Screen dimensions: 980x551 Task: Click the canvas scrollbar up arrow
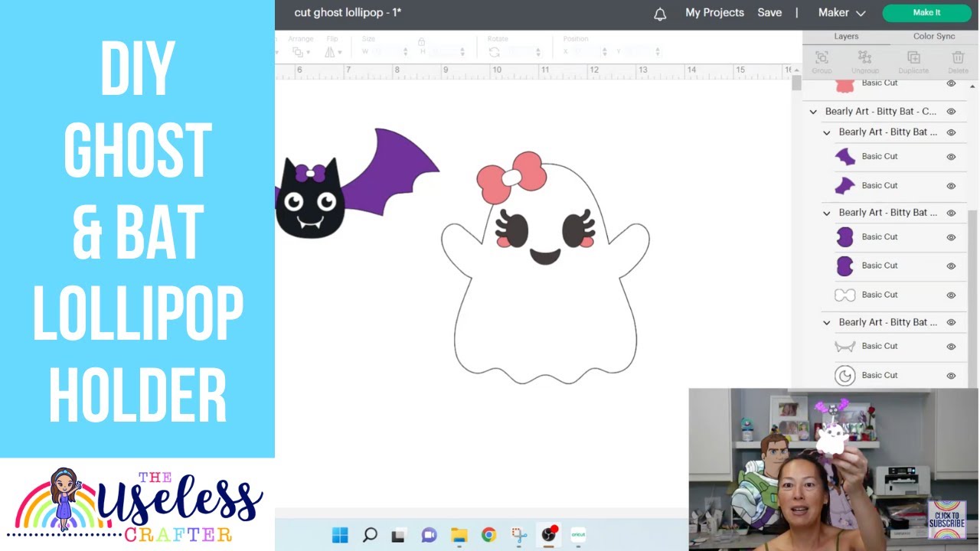[x=796, y=70]
